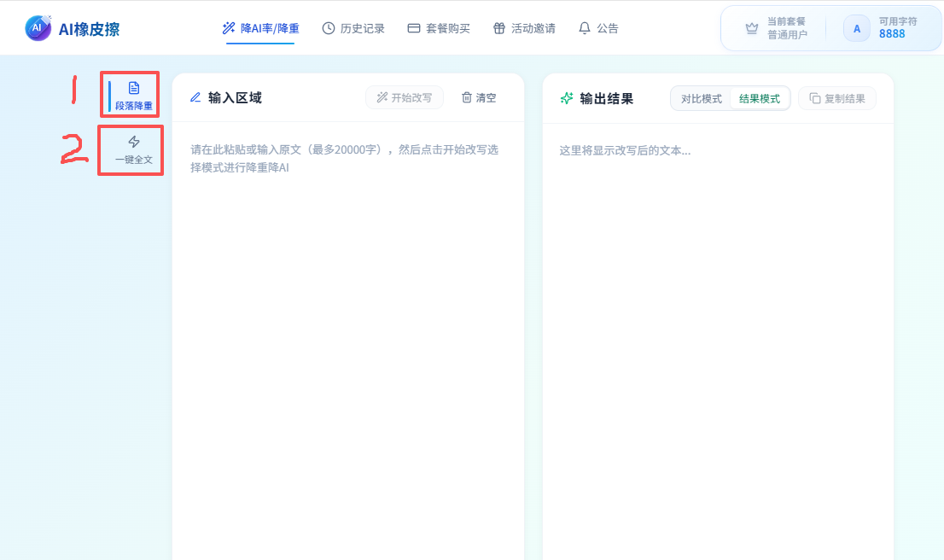Open the 历史记录 tab
Image resolution: width=944 pixels, height=560 pixels.
point(353,28)
